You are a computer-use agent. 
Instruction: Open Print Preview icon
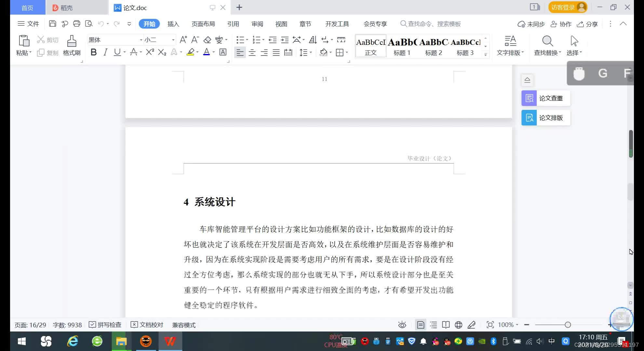click(88, 24)
